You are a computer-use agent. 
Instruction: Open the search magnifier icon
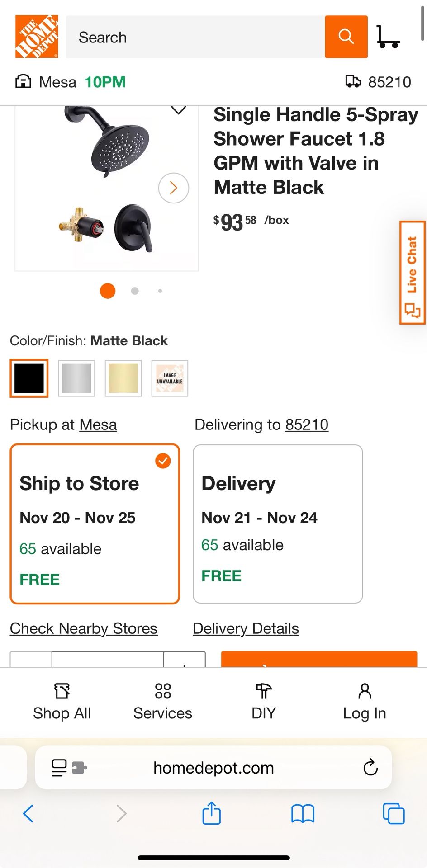coord(346,37)
